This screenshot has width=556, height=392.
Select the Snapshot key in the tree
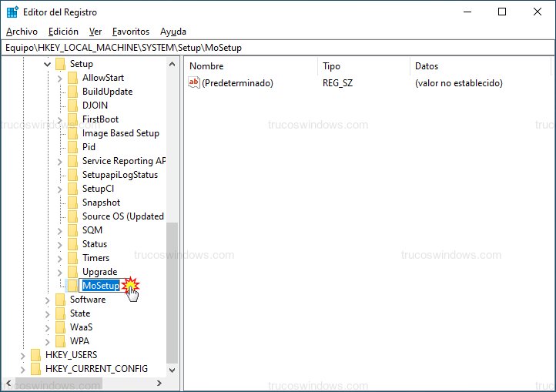pos(101,203)
